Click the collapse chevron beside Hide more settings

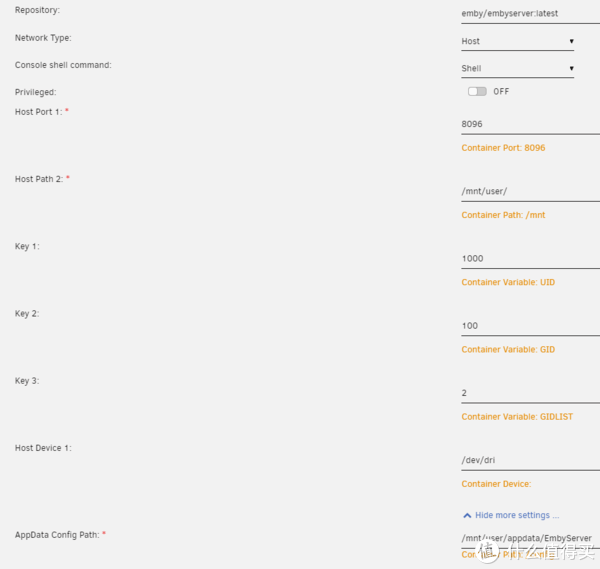(x=467, y=515)
